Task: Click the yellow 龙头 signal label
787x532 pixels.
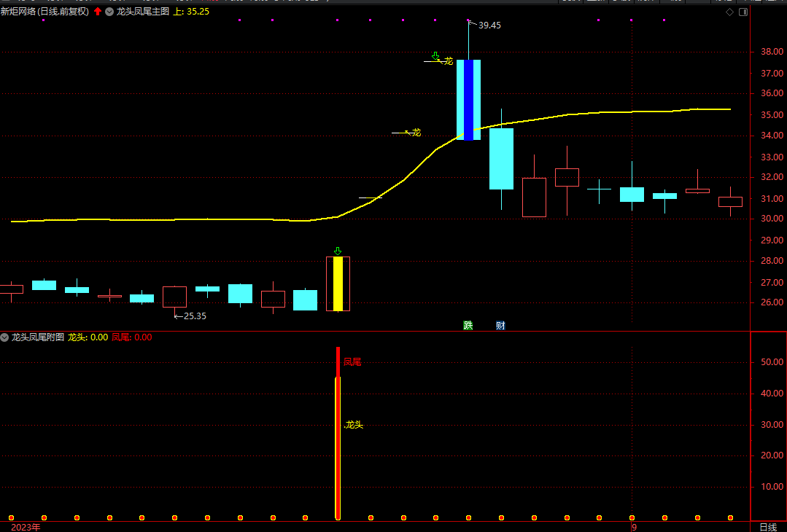Action: click(354, 425)
